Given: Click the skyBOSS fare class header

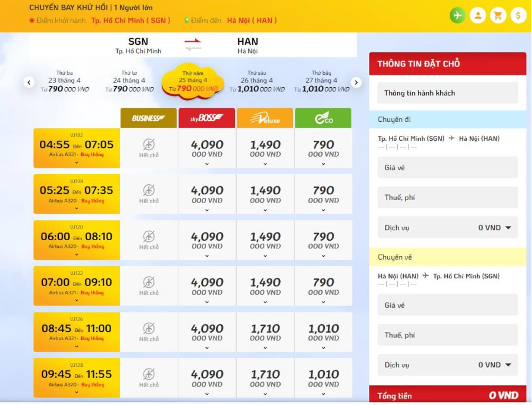Looking at the screenshot, I should (x=205, y=117).
